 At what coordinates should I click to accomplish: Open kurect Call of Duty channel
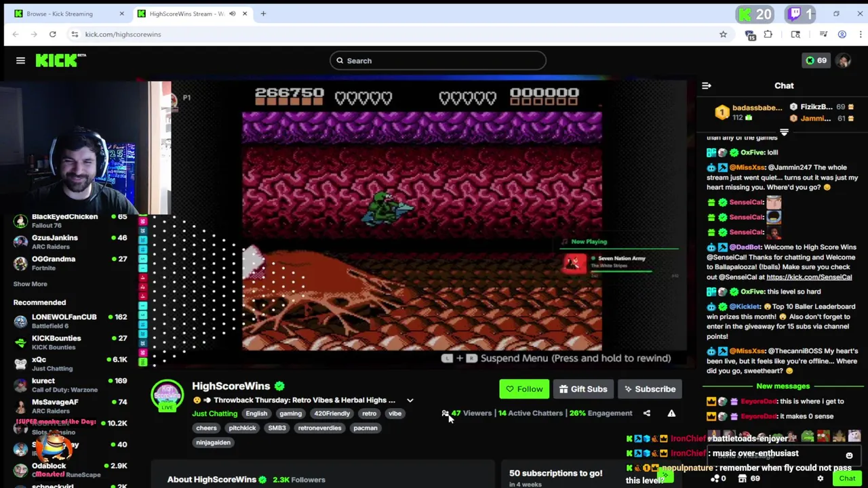(70, 385)
